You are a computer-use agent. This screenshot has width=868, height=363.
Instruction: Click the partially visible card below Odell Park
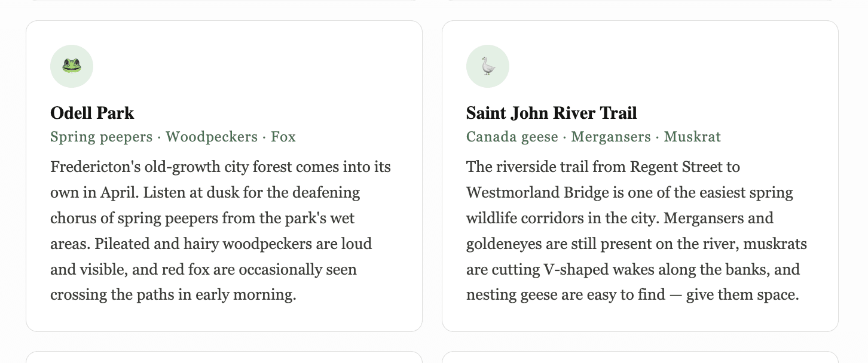(224, 358)
